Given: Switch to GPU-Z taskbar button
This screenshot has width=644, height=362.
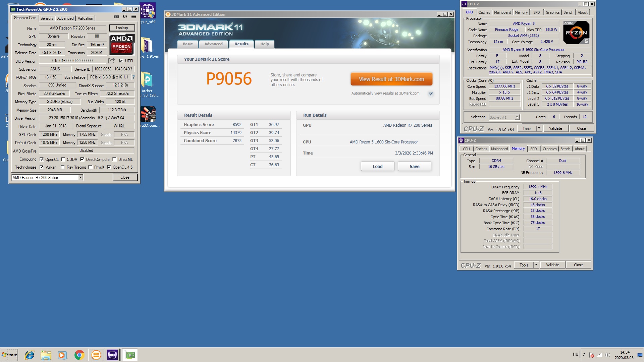Looking at the screenshot, I should (130, 355).
